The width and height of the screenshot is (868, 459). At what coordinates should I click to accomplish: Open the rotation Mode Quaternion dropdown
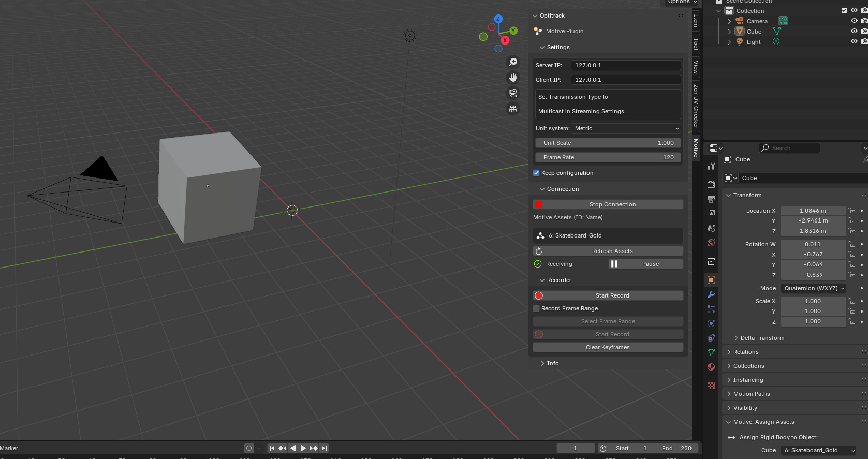pos(814,288)
